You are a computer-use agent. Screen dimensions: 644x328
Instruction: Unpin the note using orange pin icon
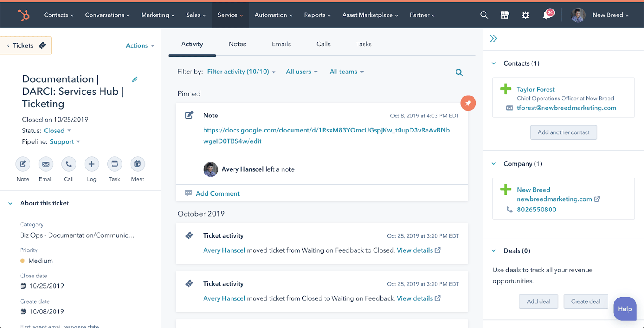point(468,103)
